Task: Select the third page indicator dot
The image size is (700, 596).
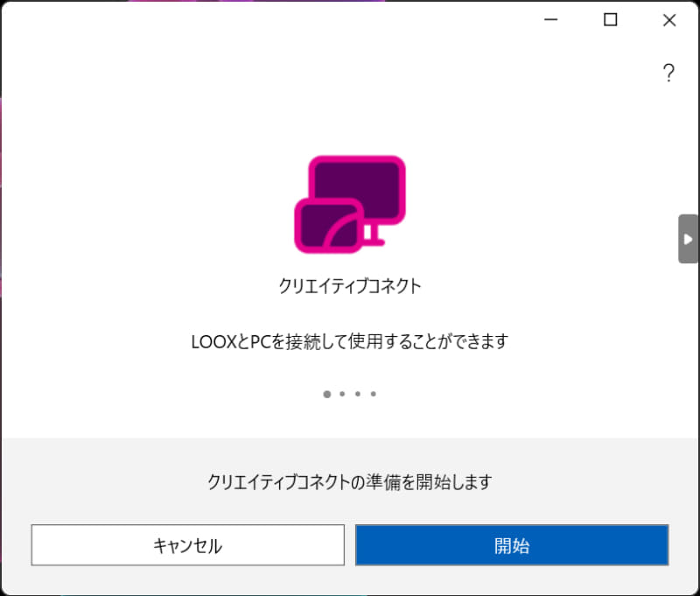Action: pyautogui.click(x=357, y=394)
